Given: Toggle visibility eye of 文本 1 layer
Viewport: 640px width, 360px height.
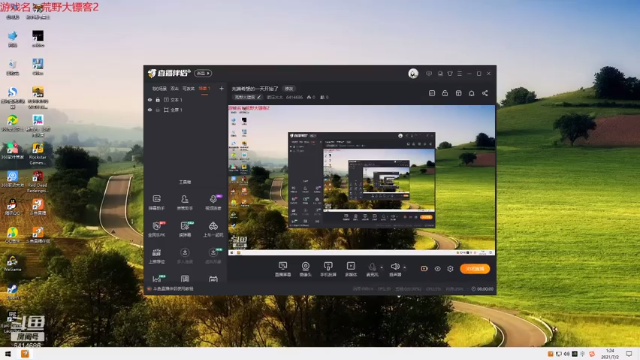Looking at the screenshot, I should pos(150,100).
